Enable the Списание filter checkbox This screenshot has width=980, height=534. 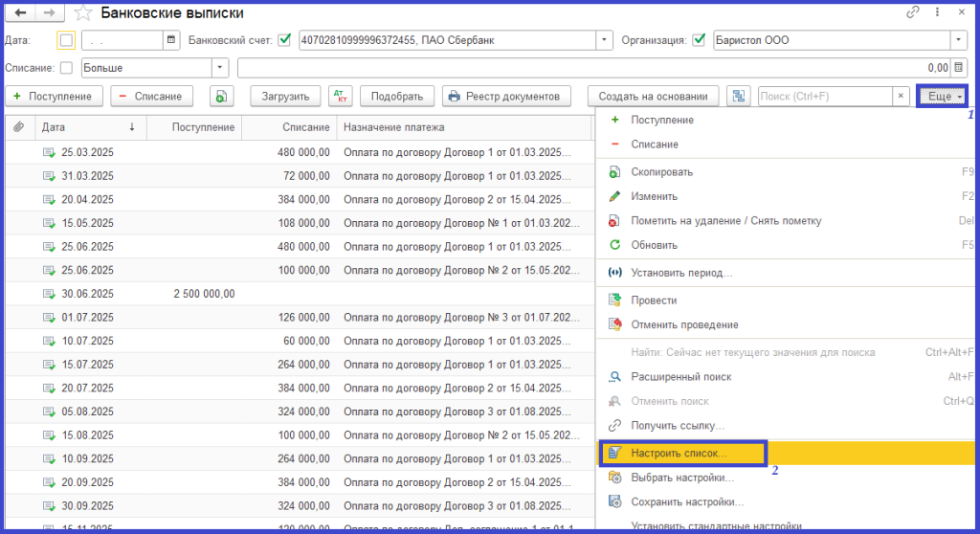[66, 68]
